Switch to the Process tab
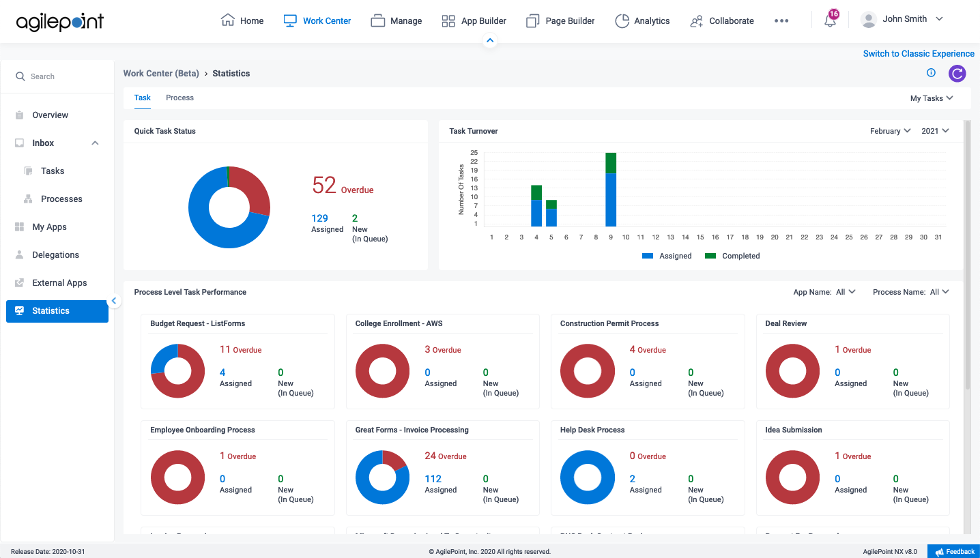 click(x=180, y=98)
